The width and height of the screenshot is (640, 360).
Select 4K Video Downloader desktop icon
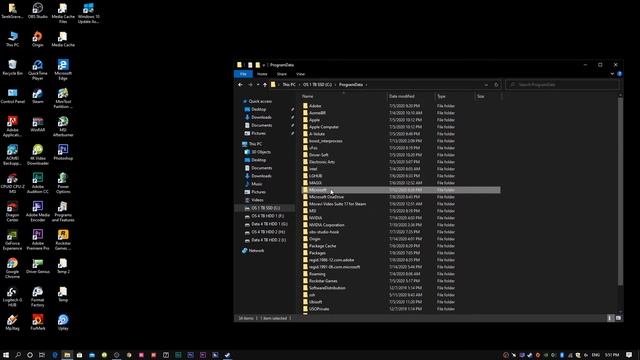pyautogui.click(x=38, y=155)
